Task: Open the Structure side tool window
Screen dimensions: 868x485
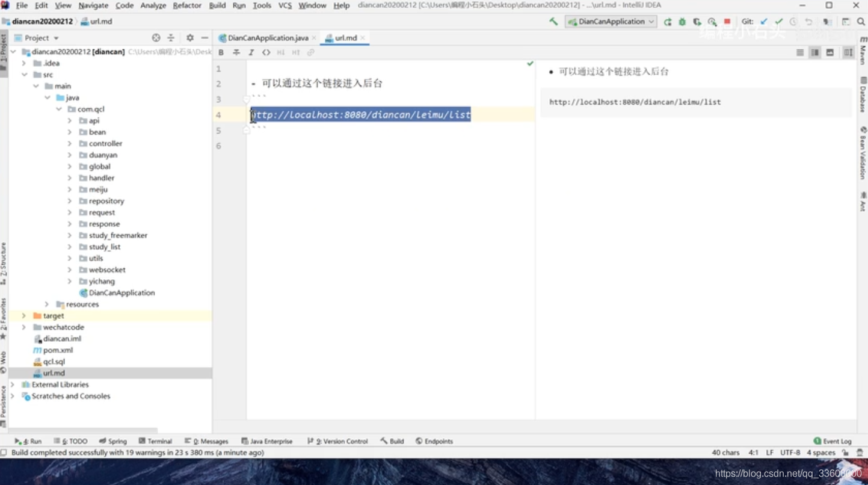Action: [4, 264]
